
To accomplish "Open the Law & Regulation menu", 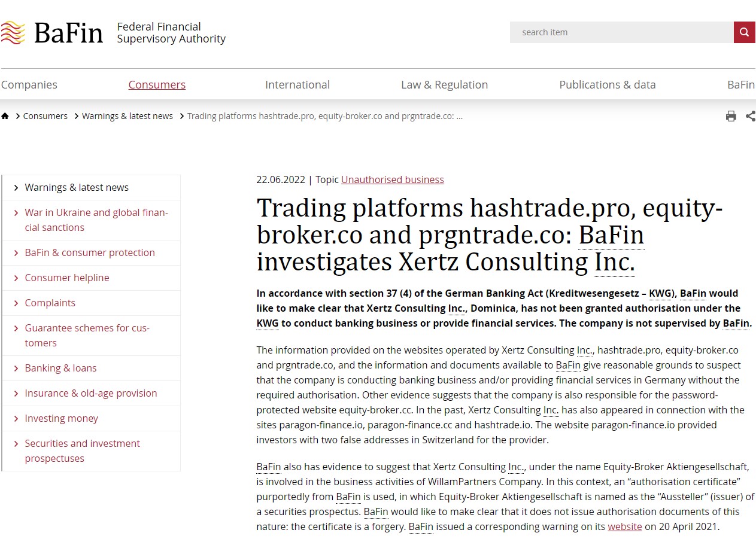I will [x=444, y=84].
